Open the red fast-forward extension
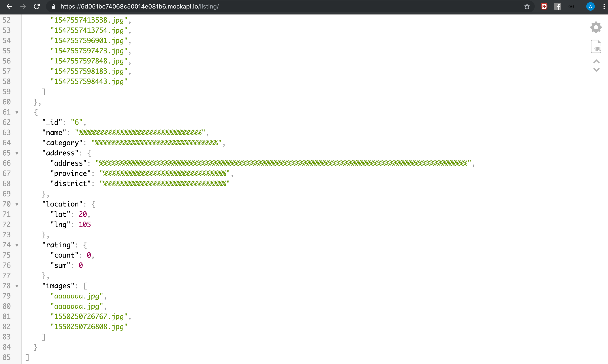This screenshot has height=364, width=608. coord(544,6)
